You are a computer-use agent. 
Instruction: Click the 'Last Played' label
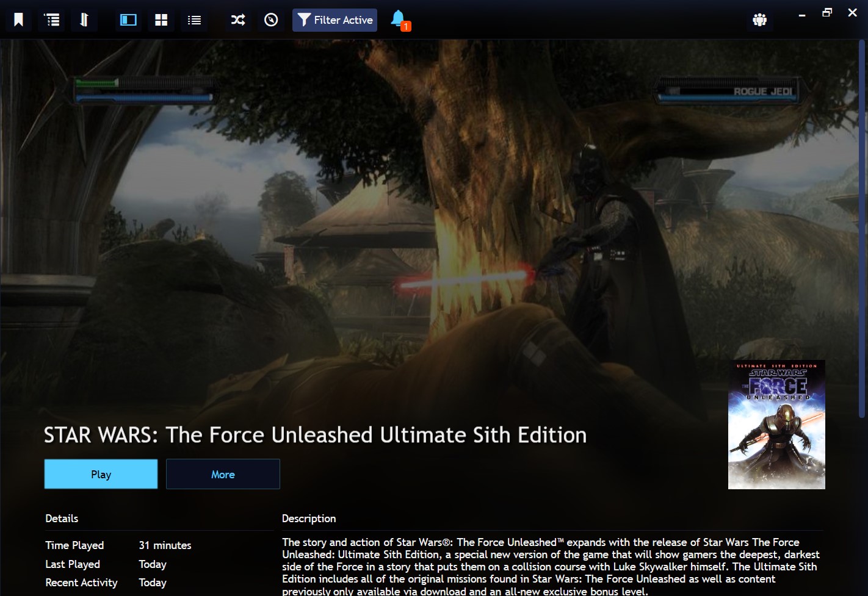pos(73,564)
